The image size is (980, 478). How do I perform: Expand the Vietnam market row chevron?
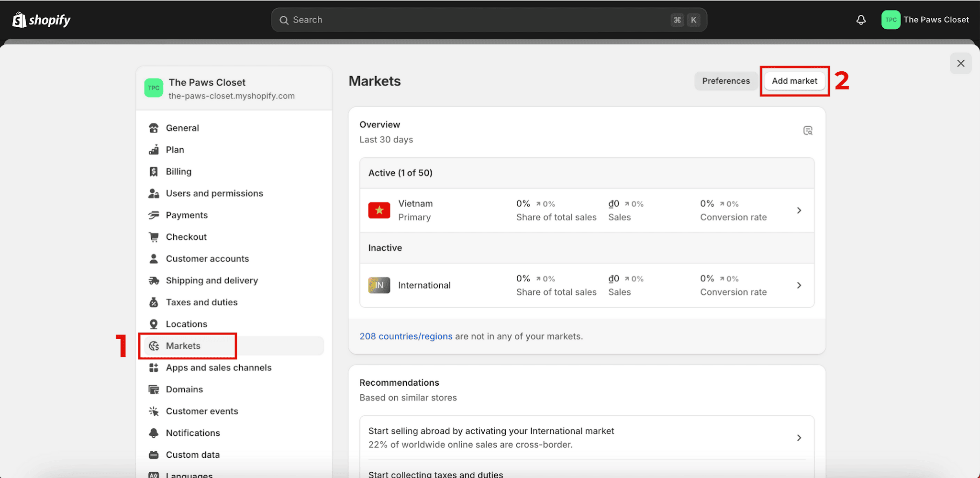click(x=799, y=211)
